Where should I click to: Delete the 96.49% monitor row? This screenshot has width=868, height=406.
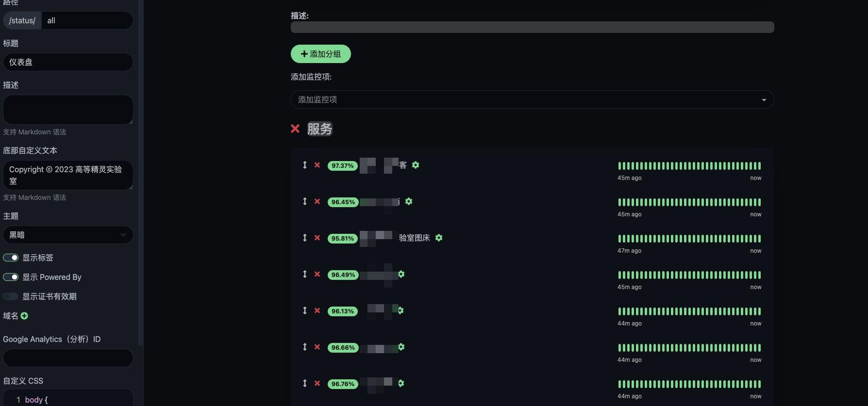click(x=317, y=274)
